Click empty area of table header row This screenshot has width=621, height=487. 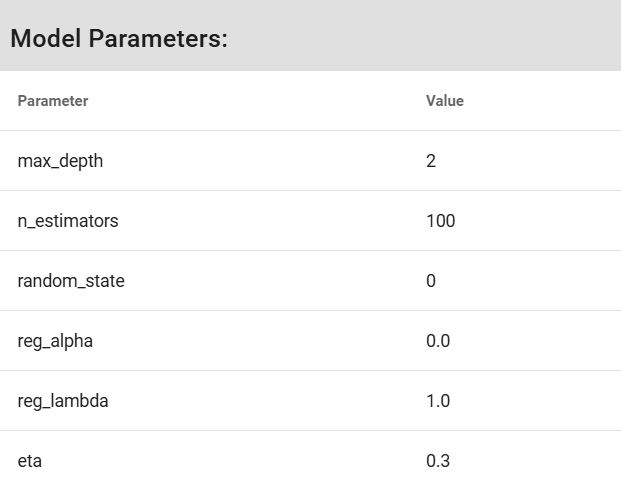tap(257, 101)
